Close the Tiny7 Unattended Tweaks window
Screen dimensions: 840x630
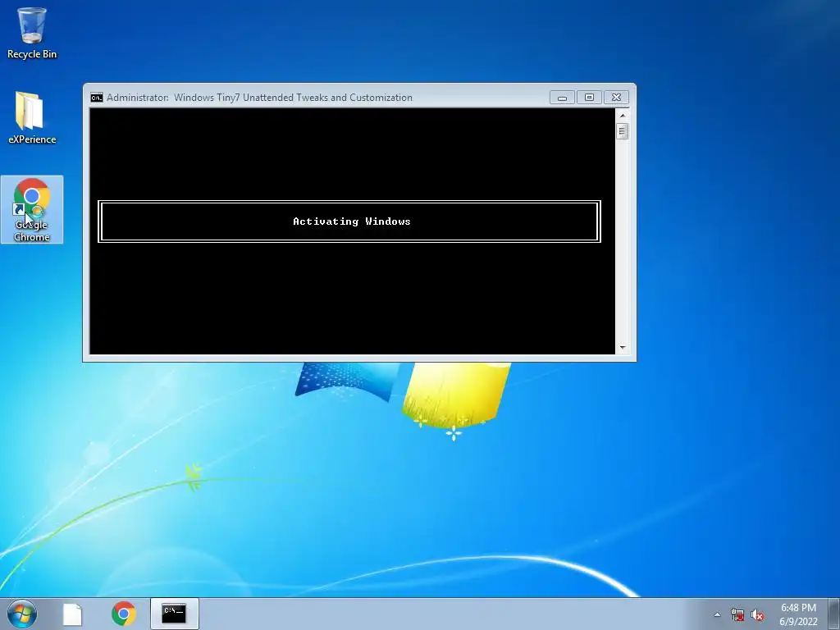pos(616,98)
